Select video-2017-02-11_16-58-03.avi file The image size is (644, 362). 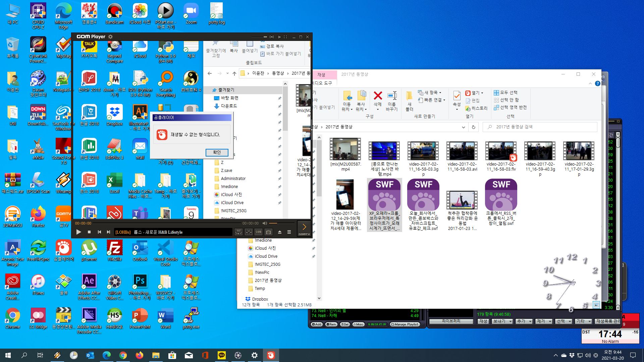pos(462,157)
